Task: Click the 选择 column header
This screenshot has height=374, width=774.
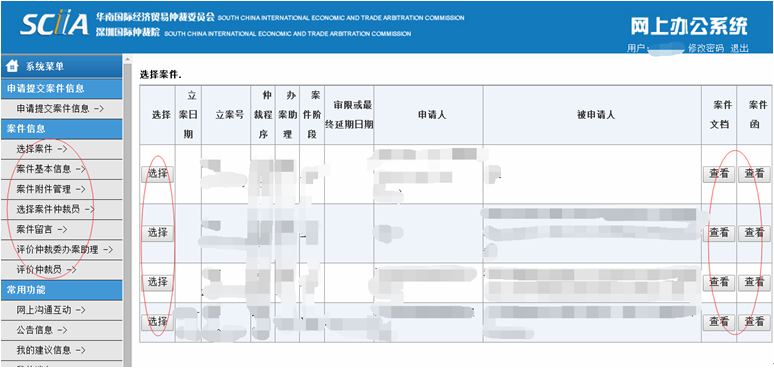Action: pyautogui.click(x=157, y=115)
